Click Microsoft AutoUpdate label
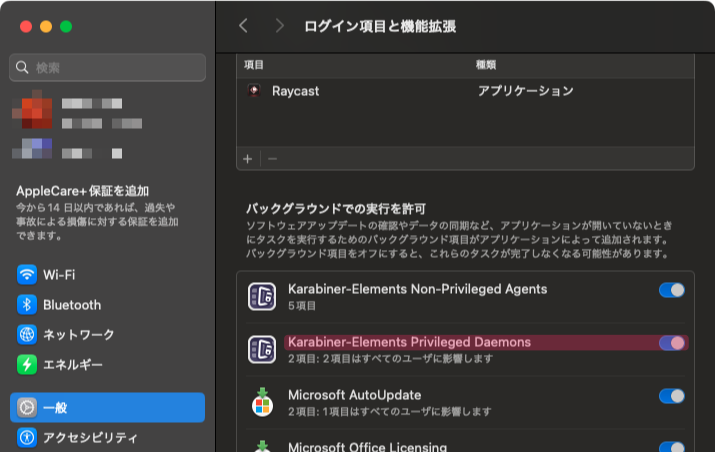715x452 pixels. coord(354,395)
